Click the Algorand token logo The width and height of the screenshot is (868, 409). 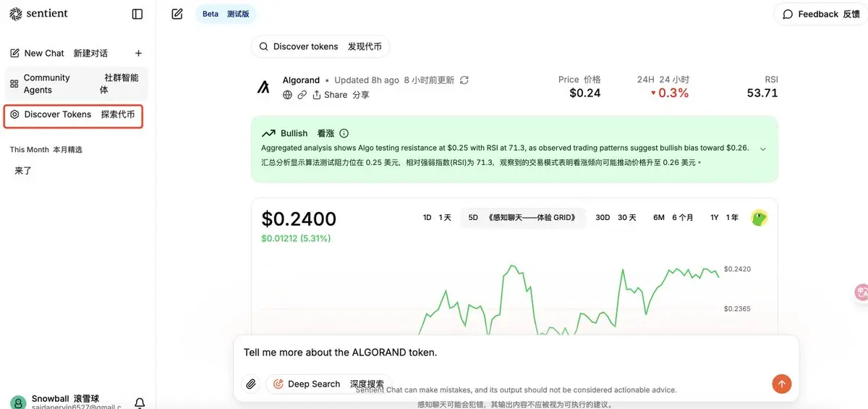(263, 88)
